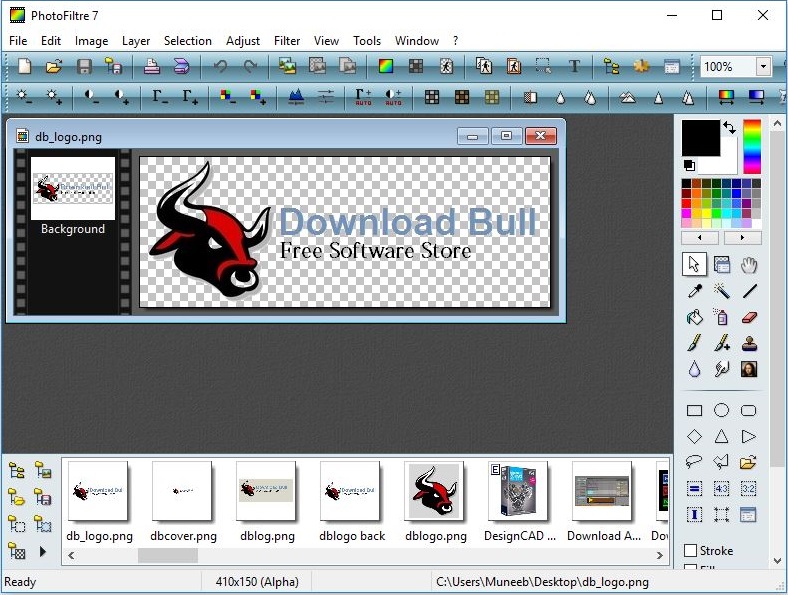
Task: Click the black foreground color swatch
Action: pos(701,138)
